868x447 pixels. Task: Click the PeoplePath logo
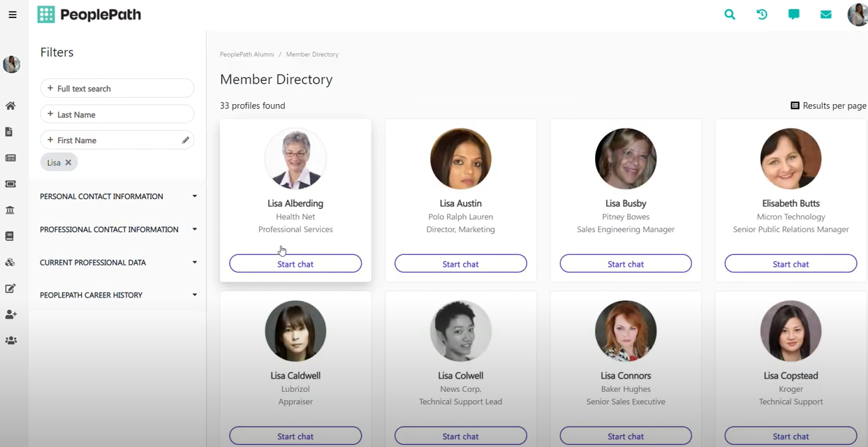[x=89, y=14]
